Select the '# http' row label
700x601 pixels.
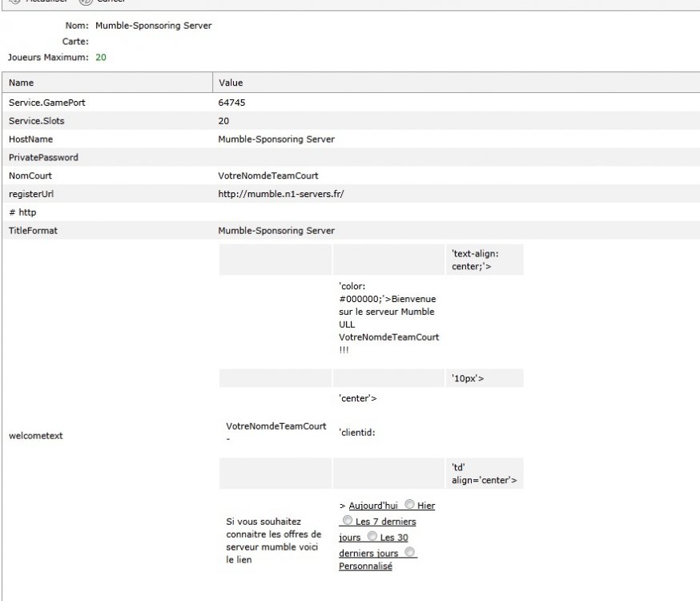(22, 212)
